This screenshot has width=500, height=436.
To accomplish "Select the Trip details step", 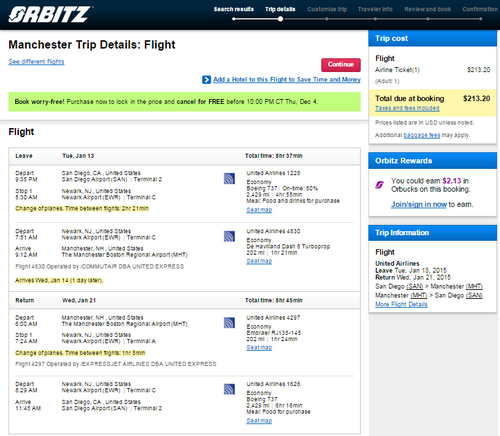I will click(280, 9).
